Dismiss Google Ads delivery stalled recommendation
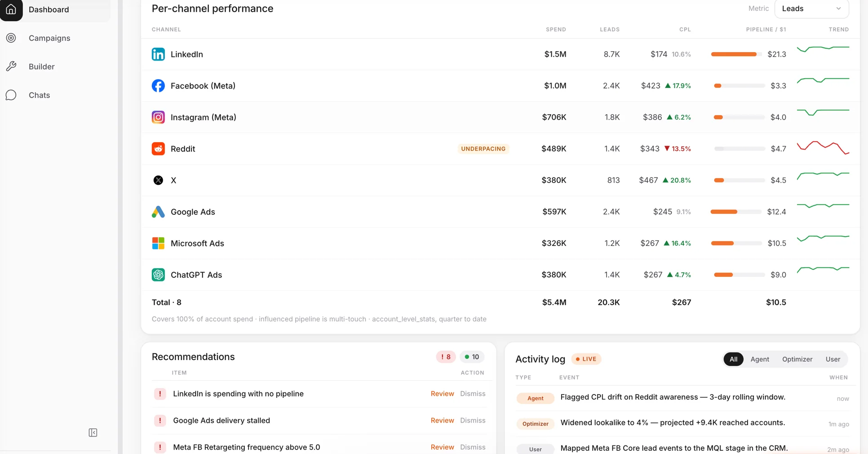This screenshot has width=868, height=454. click(473, 421)
